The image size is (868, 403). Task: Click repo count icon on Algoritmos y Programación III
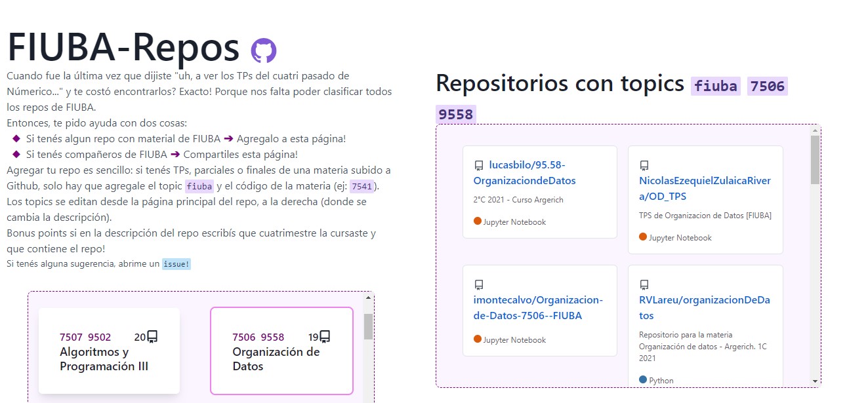click(x=152, y=337)
